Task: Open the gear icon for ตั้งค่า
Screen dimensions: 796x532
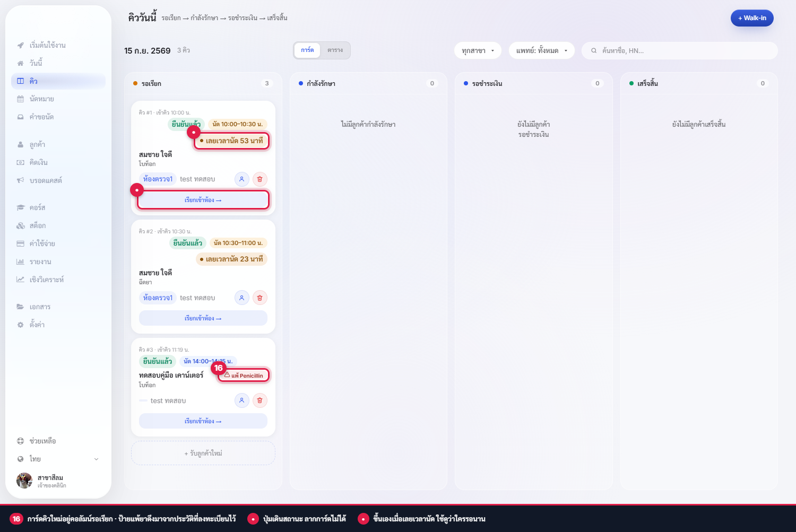Action: click(x=20, y=325)
